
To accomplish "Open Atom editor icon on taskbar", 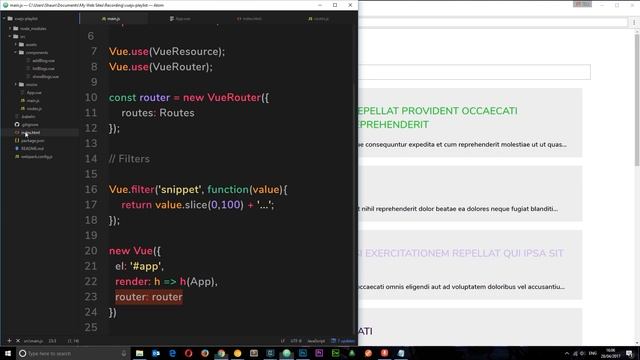I will [287, 353].
